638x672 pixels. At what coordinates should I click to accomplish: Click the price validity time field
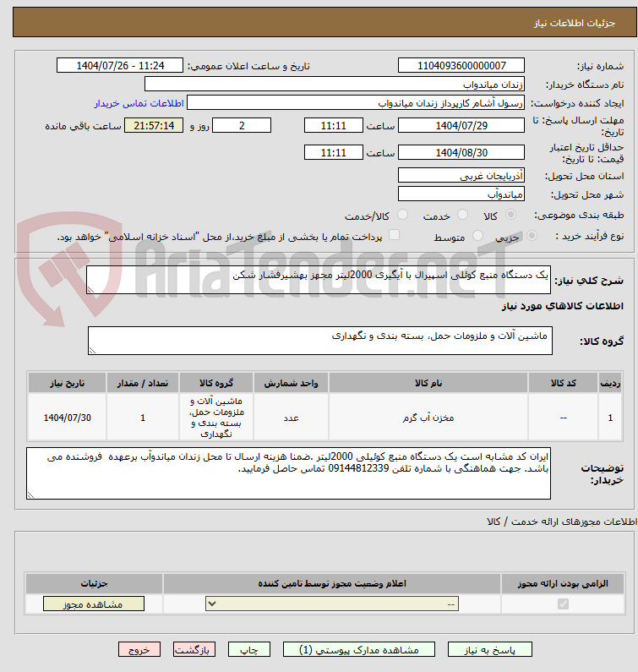tap(333, 152)
